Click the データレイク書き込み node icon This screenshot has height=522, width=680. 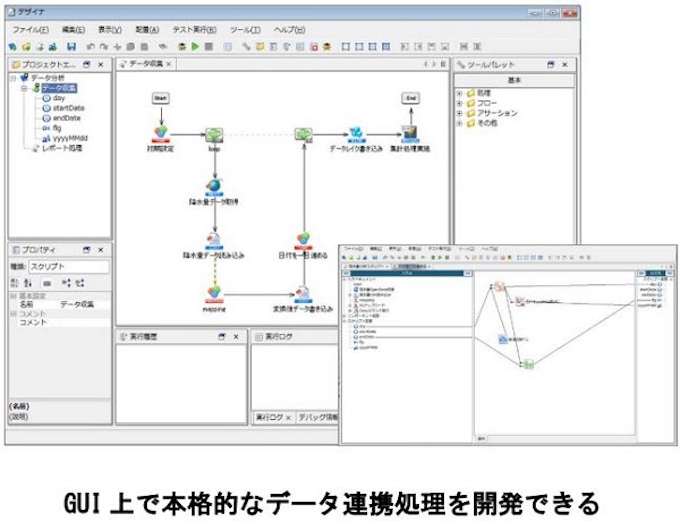(355, 134)
